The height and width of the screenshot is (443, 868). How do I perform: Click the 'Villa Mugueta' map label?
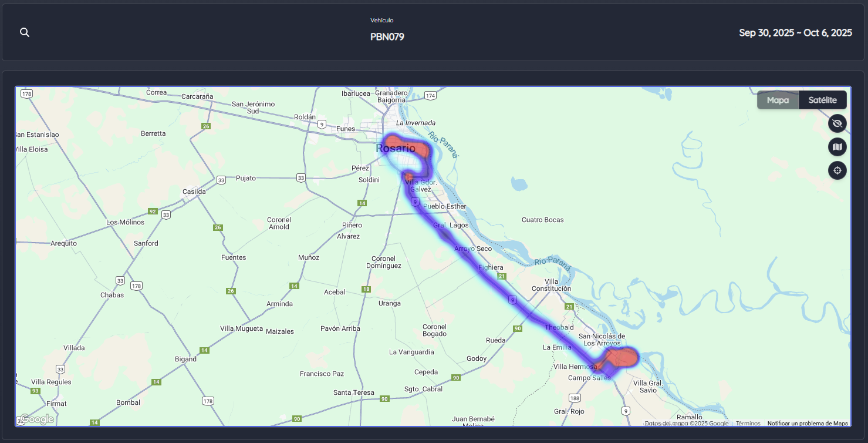tap(242, 328)
